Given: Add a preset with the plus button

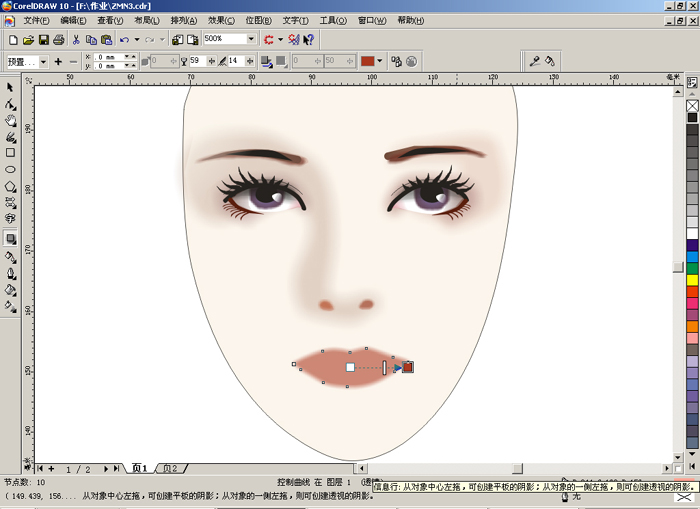Looking at the screenshot, I should [58, 62].
